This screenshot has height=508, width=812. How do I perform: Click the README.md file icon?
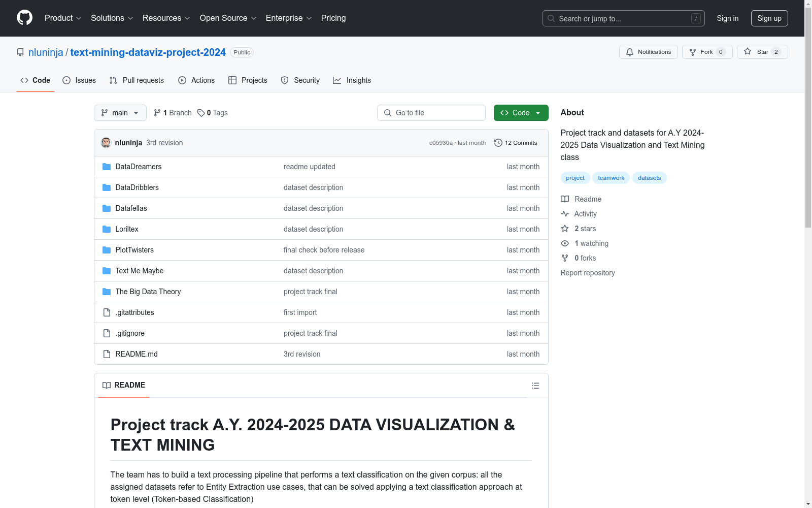(107, 354)
